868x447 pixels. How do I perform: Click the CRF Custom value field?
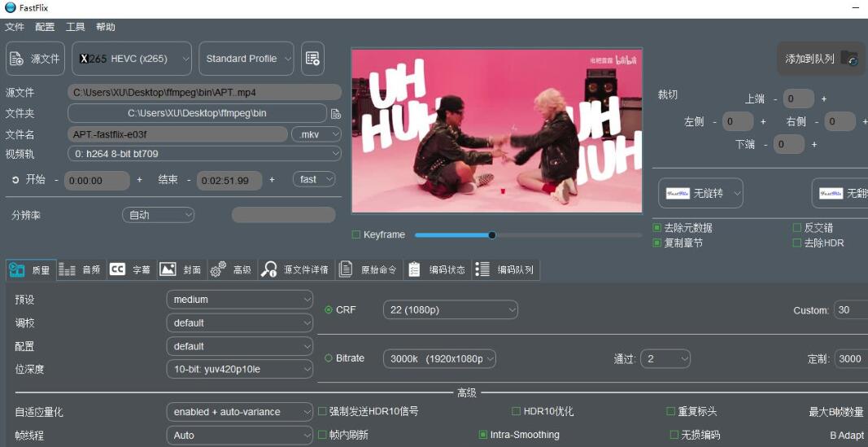pyautogui.click(x=852, y=310)
